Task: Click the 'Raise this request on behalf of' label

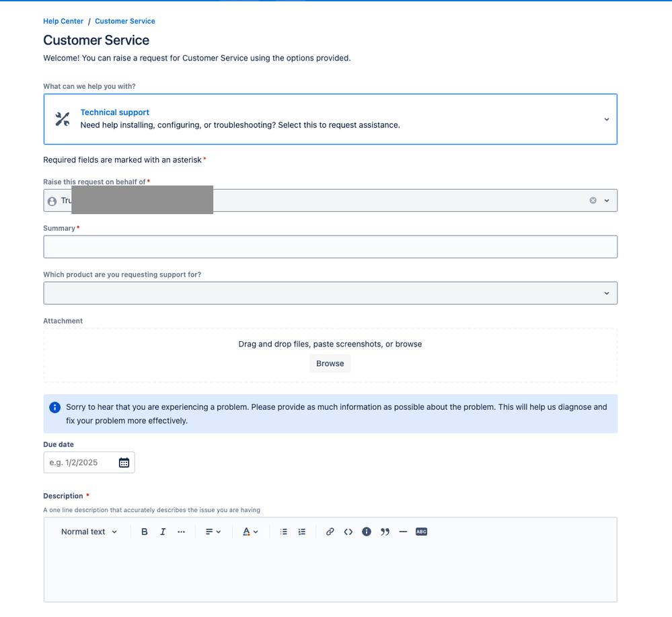Action: pos(94,182)
